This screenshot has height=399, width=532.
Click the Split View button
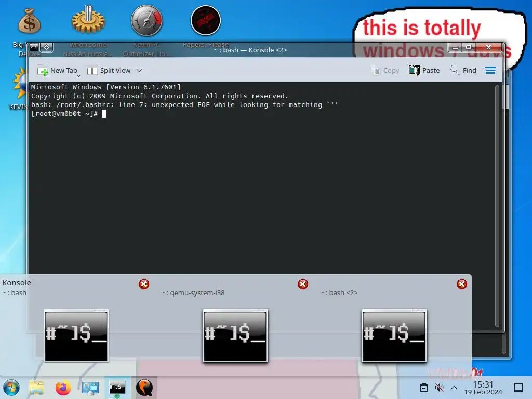[109, 70]
